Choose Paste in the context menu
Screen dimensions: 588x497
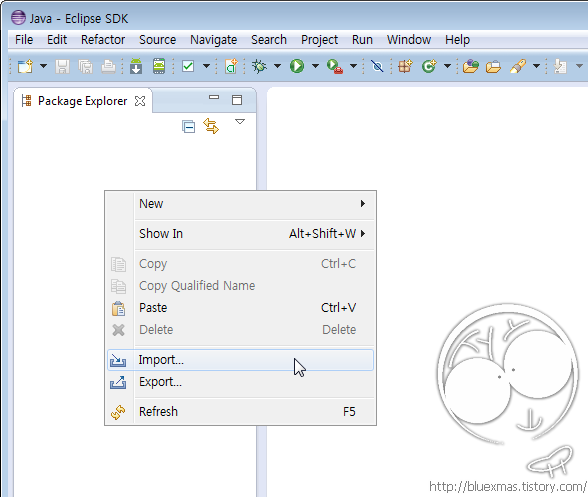click(x=240, y=308)
